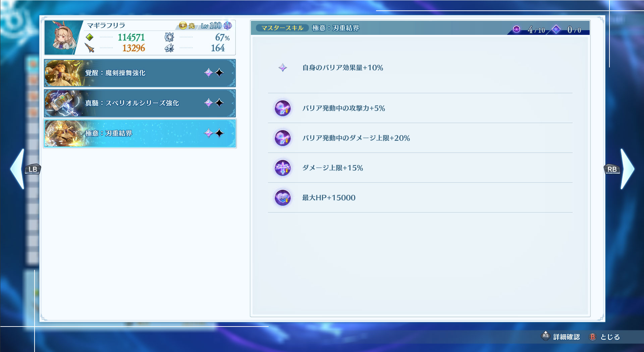
Task: Click the マスタースキル header label
Action: coord(282,28)
